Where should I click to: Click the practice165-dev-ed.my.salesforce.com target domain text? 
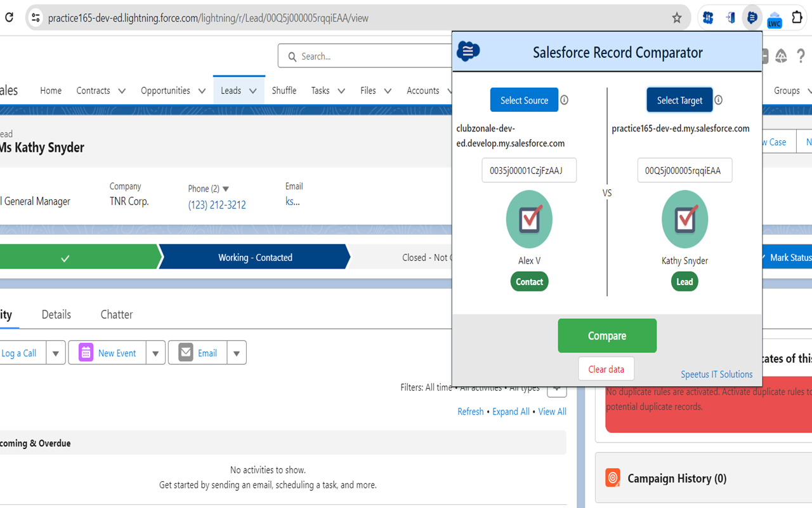(x=681, y=128)
